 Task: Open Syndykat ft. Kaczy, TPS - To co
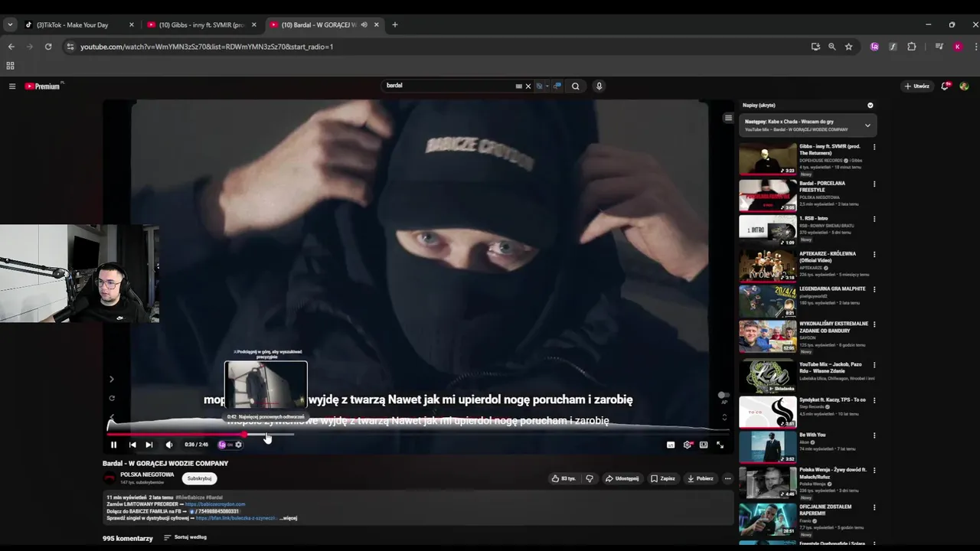(832, 400)
